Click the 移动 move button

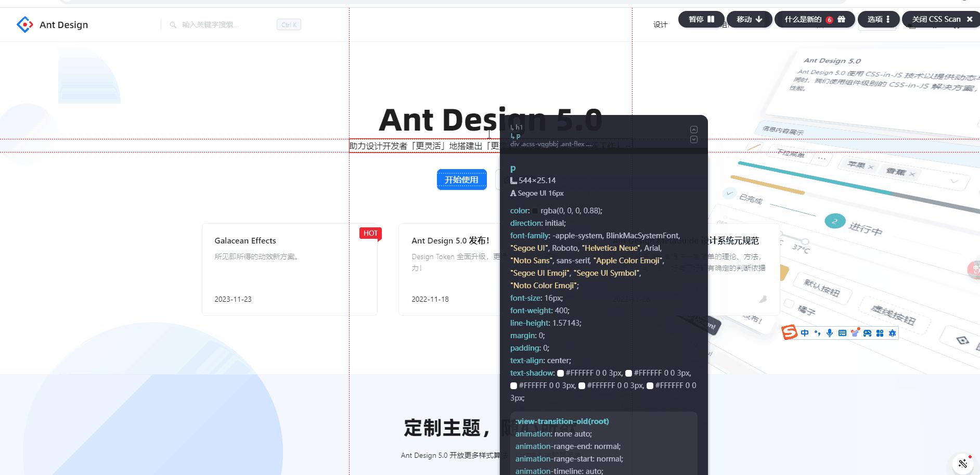pos(749,19)
